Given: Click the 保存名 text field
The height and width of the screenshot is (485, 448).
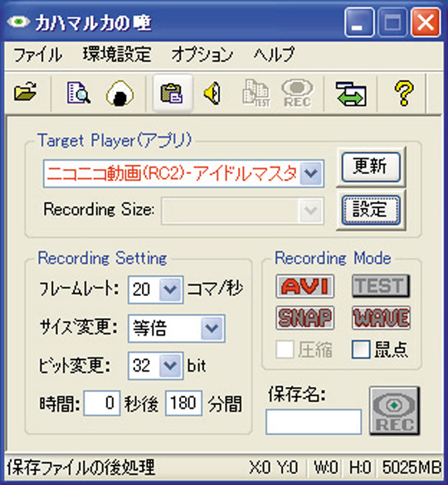Looking at the screenshot, I should pos(314,422).
